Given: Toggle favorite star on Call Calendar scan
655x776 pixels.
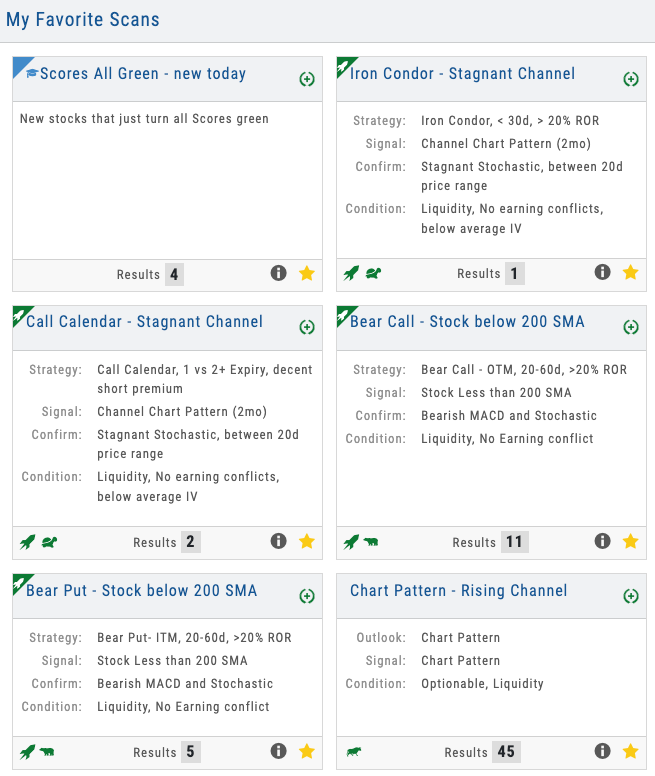Looking at the screenshot, I should tap(306, 541).
